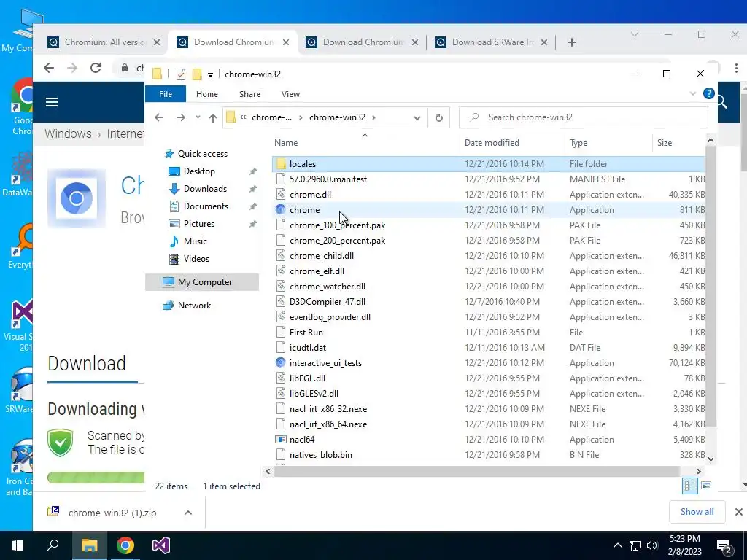Customize Quick Access Toolbar dropdown
Screen dimensions: 747x560
(x=210, y=75)
